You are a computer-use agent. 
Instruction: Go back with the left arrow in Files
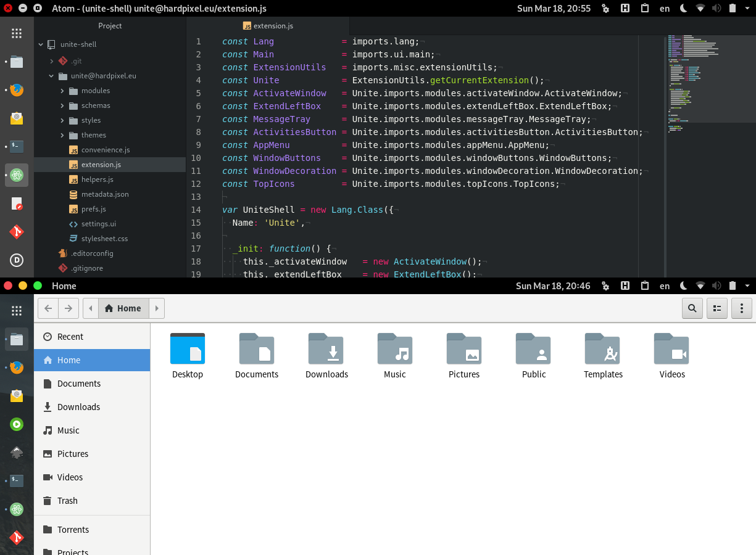point(48,308)
